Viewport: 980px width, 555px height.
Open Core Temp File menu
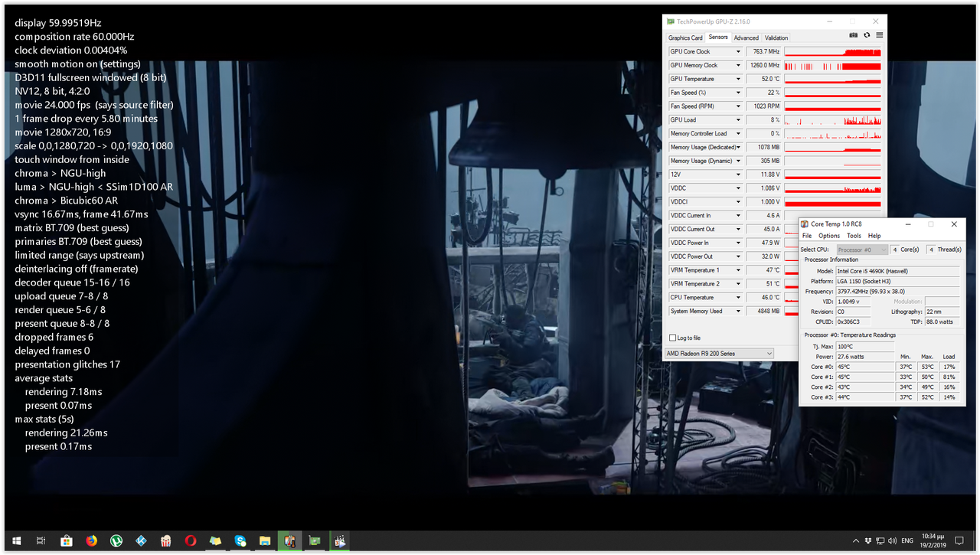click(x=807, y=236)
